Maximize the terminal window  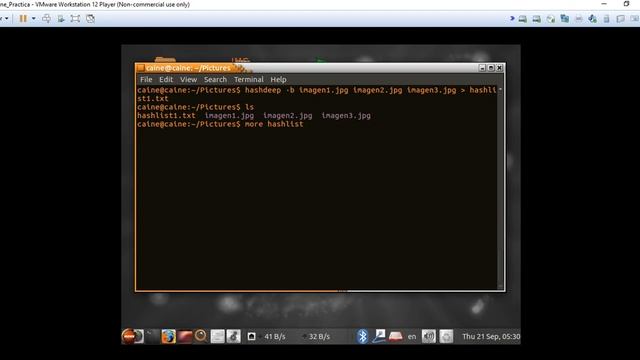click(491, 68)
